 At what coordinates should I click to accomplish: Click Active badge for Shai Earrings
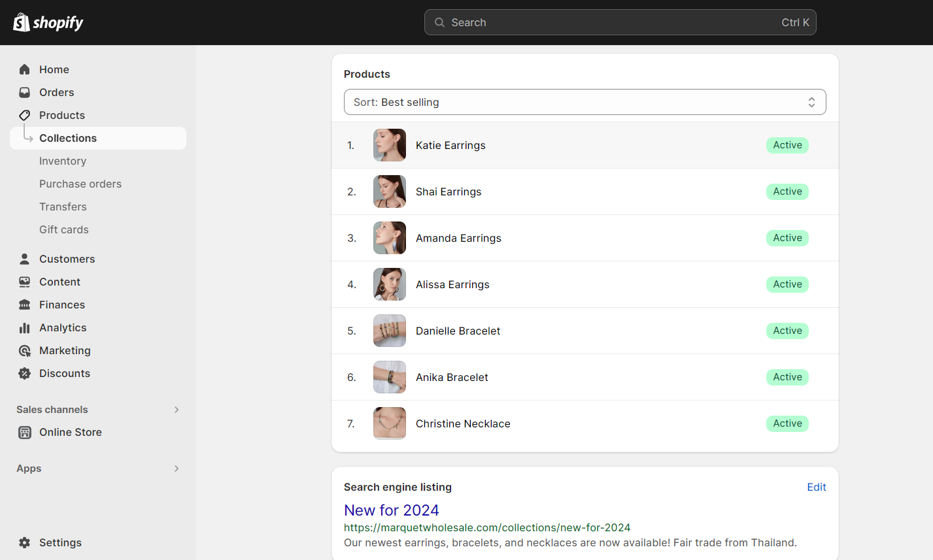tap(787, 191)
